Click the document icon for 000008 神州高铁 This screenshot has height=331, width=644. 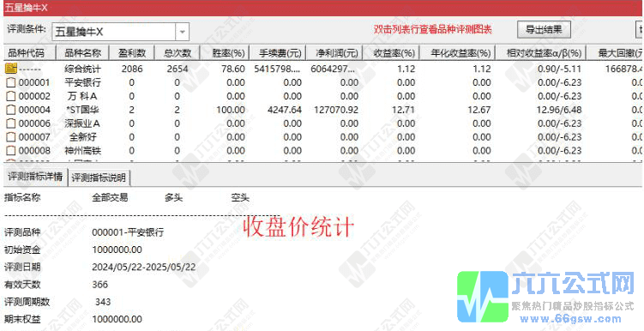pyautogui.click(x=11, y=151)
